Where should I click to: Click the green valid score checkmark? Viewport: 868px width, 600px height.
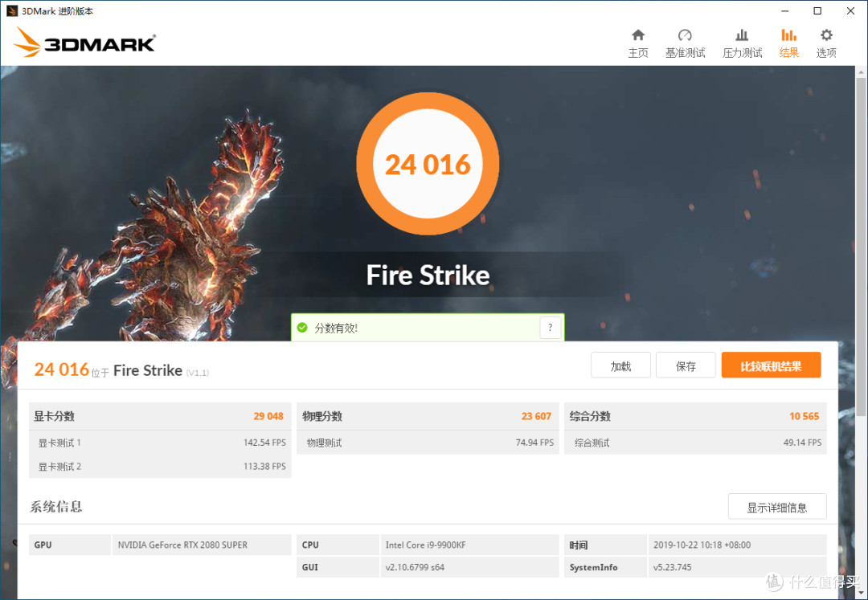[302, 328]
